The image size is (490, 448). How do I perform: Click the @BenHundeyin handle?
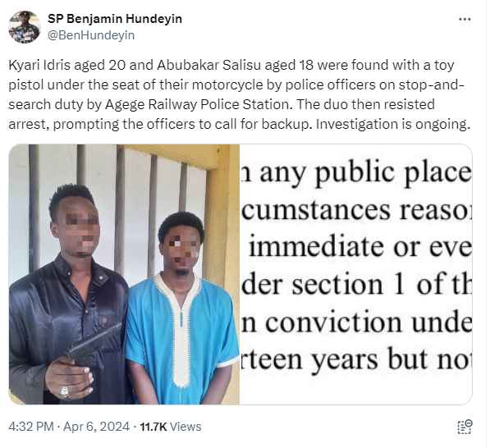91,35
